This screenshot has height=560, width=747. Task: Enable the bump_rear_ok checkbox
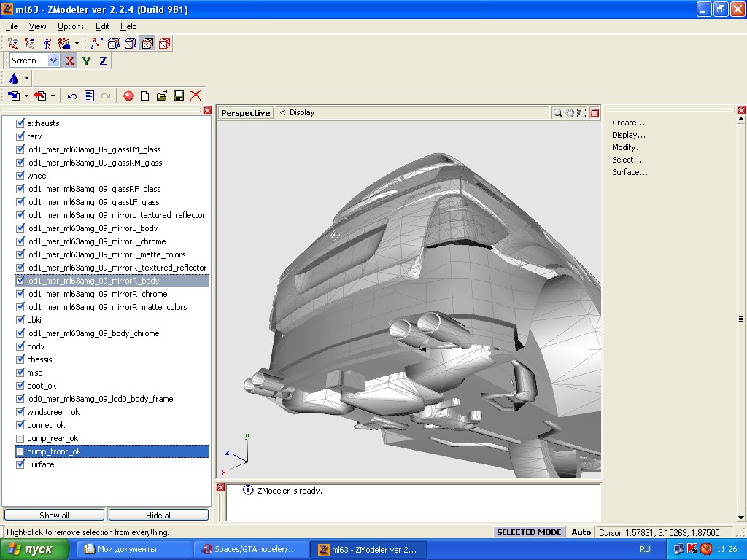(x=20, y=438)
